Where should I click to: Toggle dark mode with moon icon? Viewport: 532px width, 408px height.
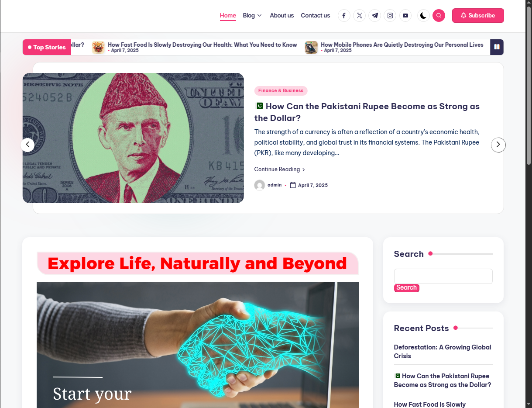423,16
